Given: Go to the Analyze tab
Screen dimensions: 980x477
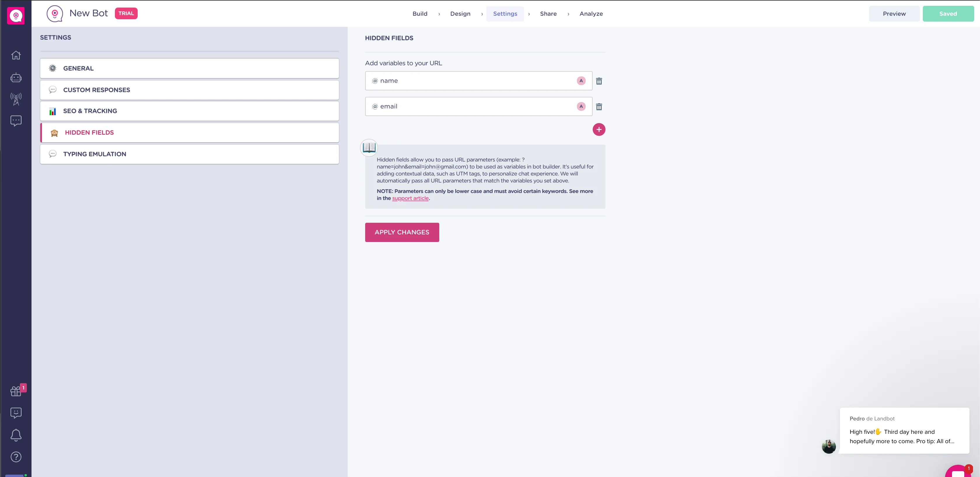Looking at the screenshot, I should (x=591, y=14).
